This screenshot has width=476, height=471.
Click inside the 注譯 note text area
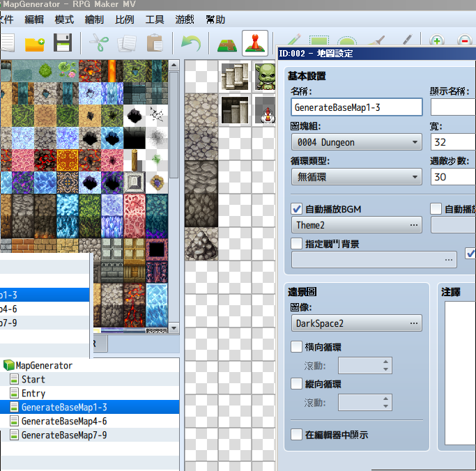(460, 373)
